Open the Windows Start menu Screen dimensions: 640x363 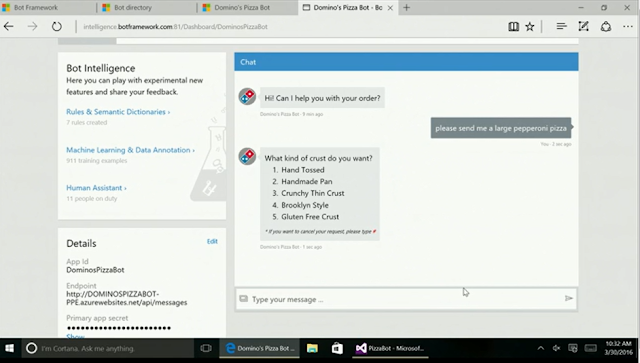(9, 348)
